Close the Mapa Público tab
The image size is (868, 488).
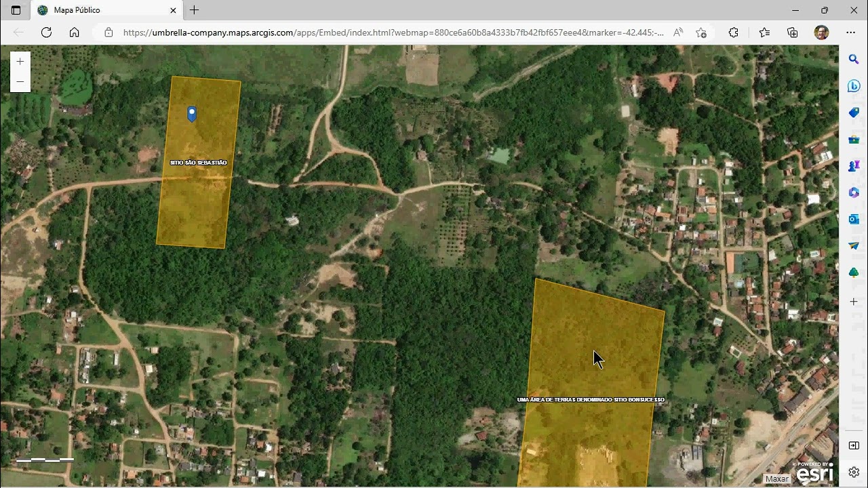click(x=173, y=10)
